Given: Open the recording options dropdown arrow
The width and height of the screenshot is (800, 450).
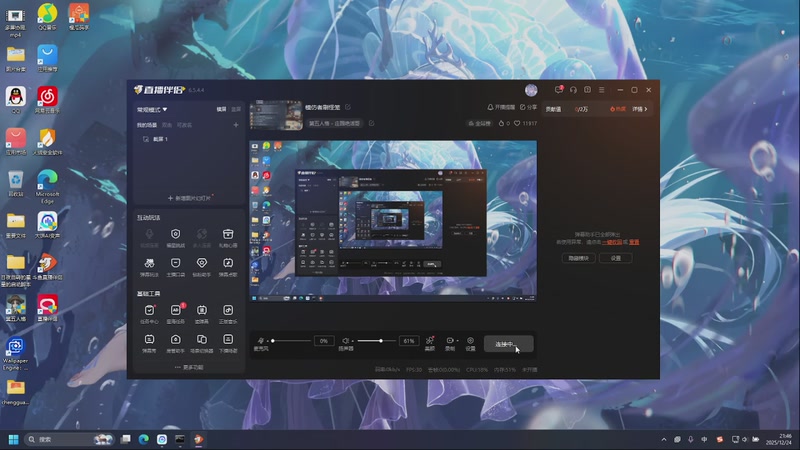Looking at the screenshot, I should pos(457,340).
